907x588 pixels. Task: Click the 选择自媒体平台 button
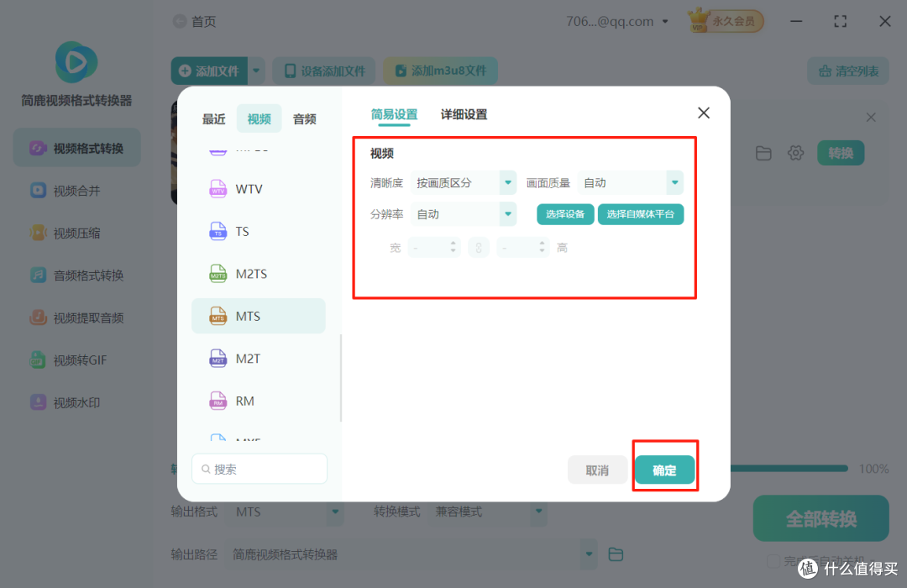tap(640, 214)
